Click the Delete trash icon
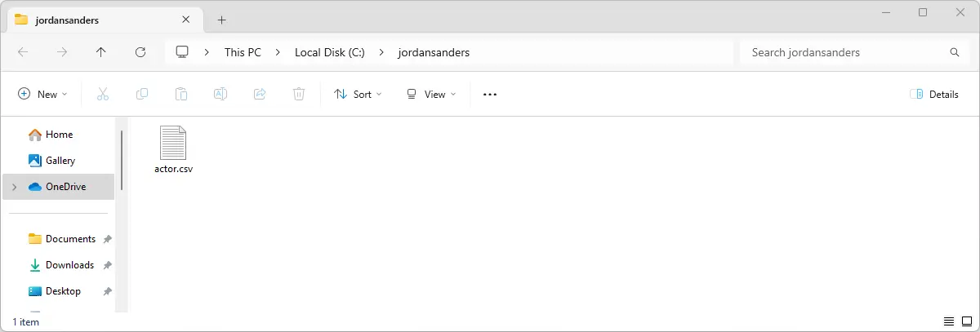Viewport: 980px width, 332px height. (299, 95)
